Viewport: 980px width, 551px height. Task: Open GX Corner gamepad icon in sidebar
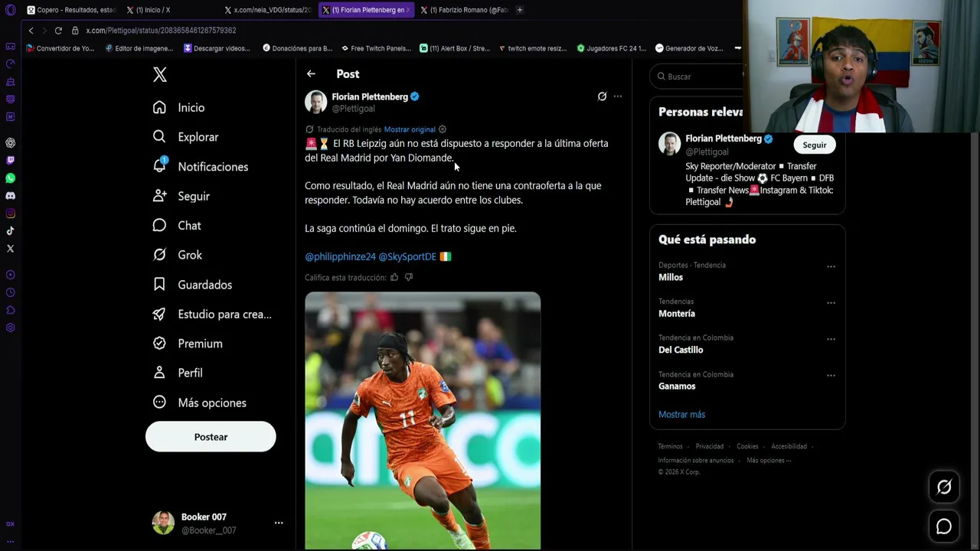click(10, 47)
